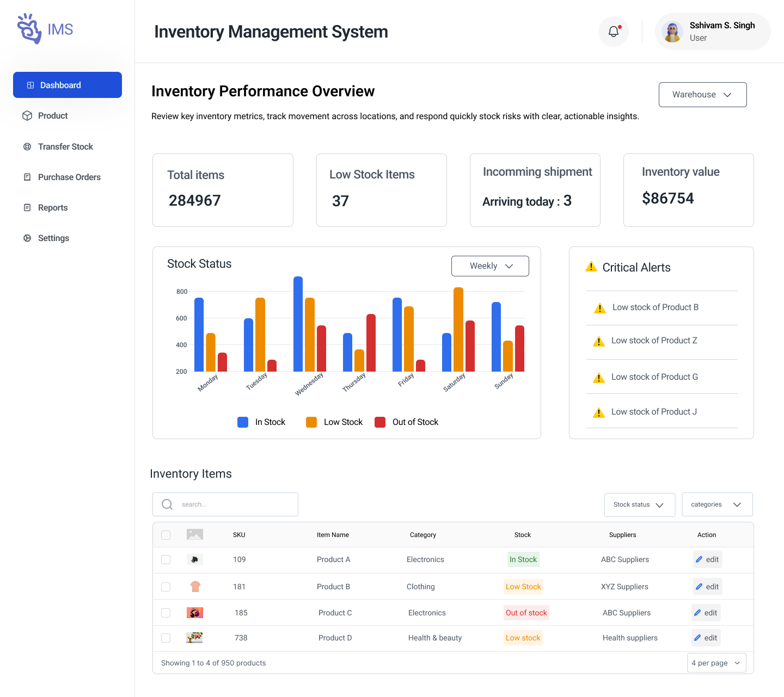Select the checkbox for Product A

click(x=166, y=559)
